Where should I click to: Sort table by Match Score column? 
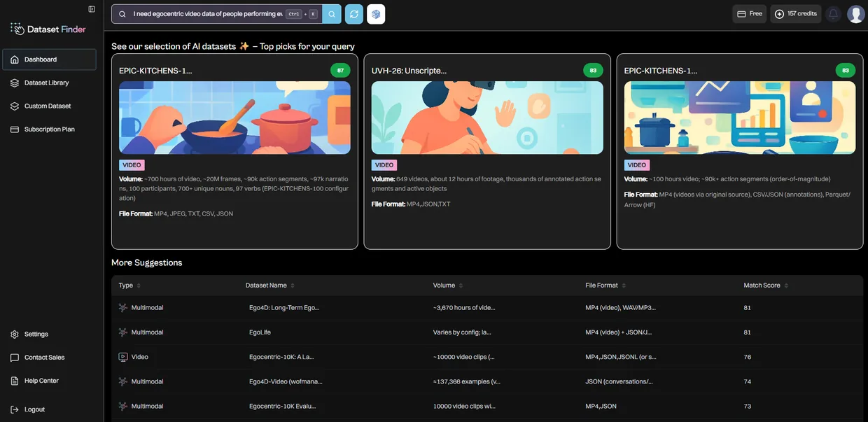pos(766,286)
